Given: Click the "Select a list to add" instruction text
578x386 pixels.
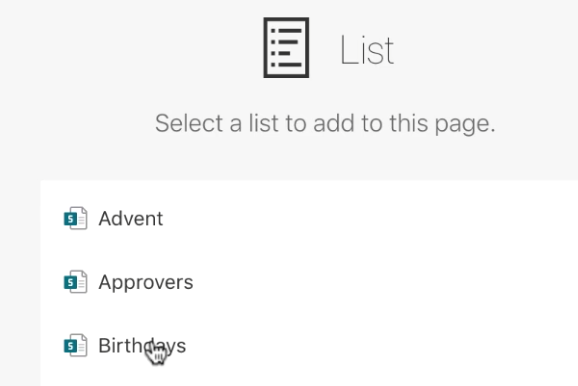Looking at the screenshot, I should coord(325,124).
